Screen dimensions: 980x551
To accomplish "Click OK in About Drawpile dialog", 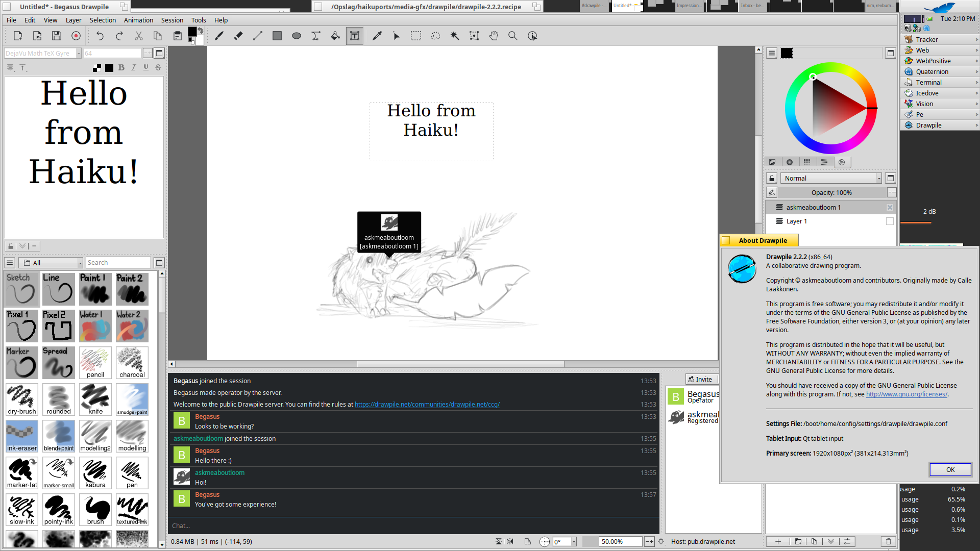I will pyautogui.click(x=950, y=469).
